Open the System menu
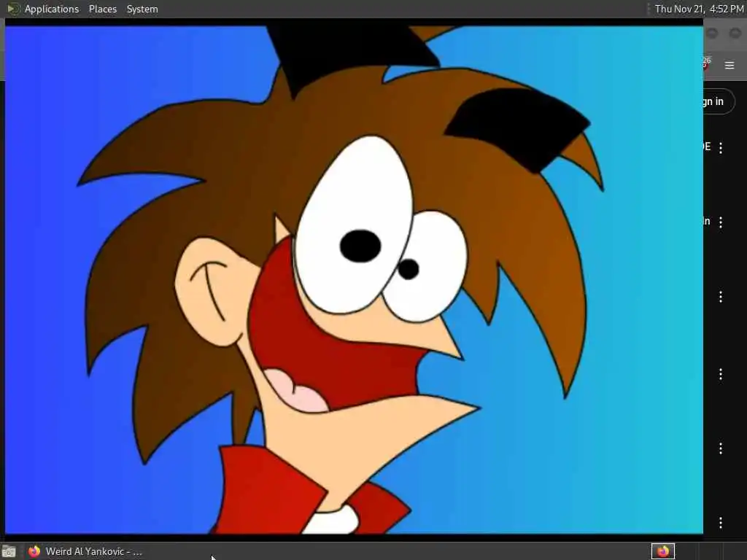The width and height of the screenshot is (747, 560). 142,9
